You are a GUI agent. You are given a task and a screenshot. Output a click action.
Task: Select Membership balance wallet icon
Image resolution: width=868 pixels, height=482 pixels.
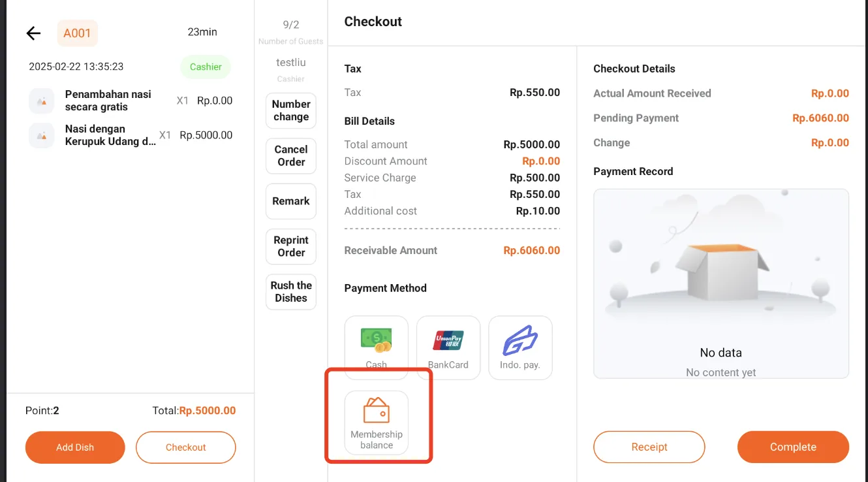click(377, 411)
